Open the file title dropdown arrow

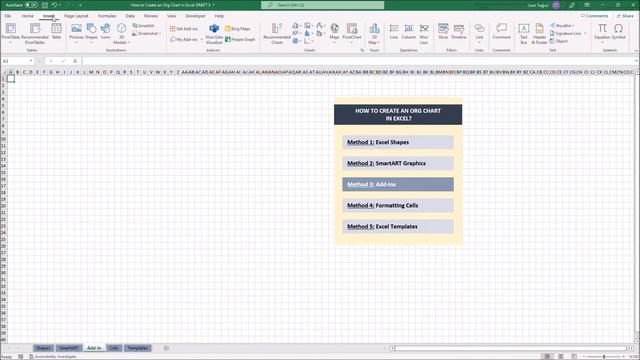click(213, 5)
